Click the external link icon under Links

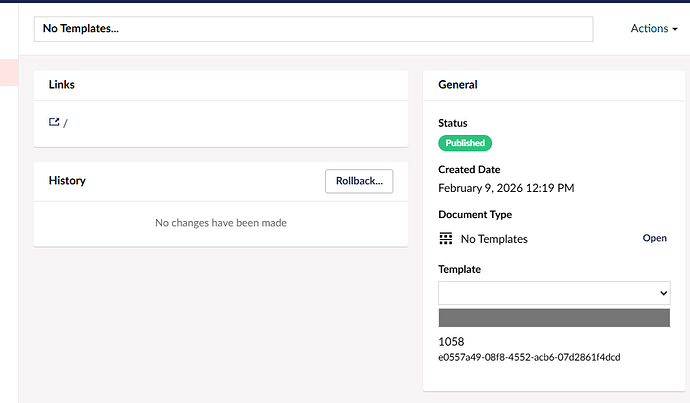pyautogui.click(x=54, y=122)
